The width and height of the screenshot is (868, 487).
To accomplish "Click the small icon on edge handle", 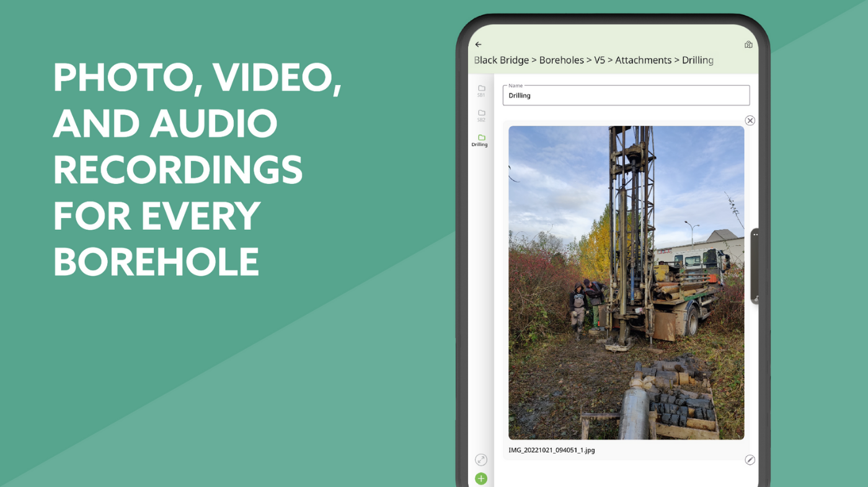I will tap(756, 299).
